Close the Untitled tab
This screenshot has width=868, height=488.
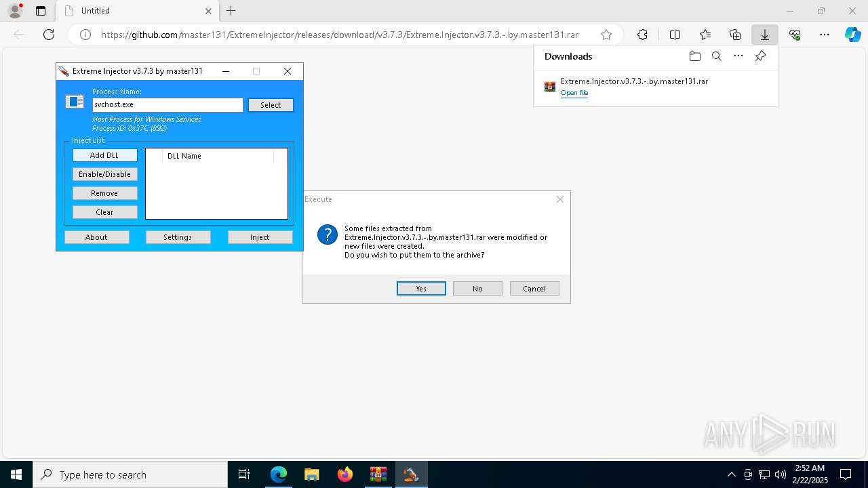(208, 11)
